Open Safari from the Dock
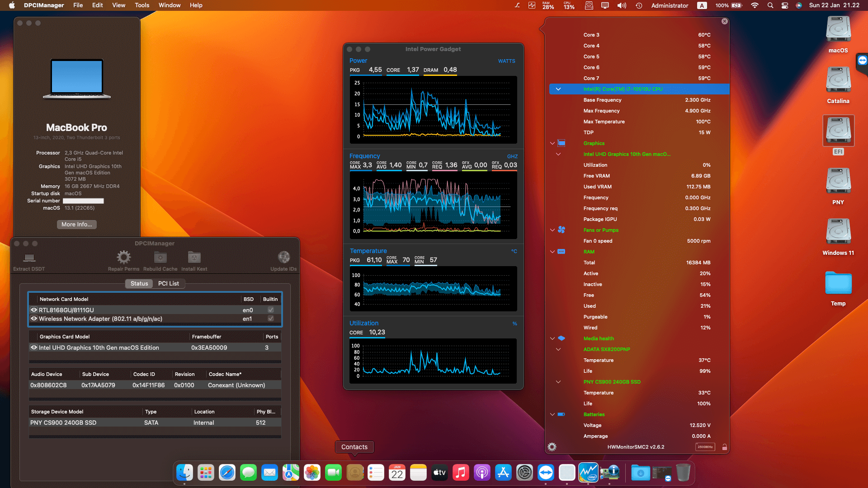The width and height of the screenshot is (868, 488). coord(227,473)
